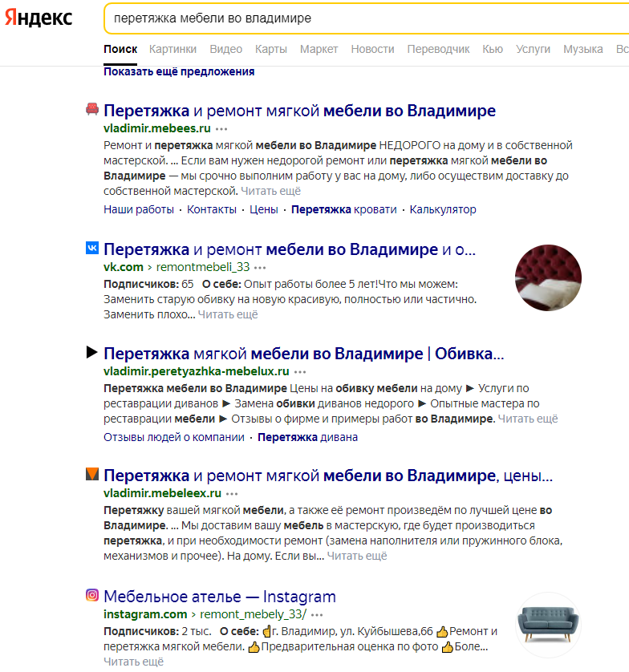Screen dimensions: 629x672
Task: Click the Яндекс logo
Action: (x=39, y=18)
